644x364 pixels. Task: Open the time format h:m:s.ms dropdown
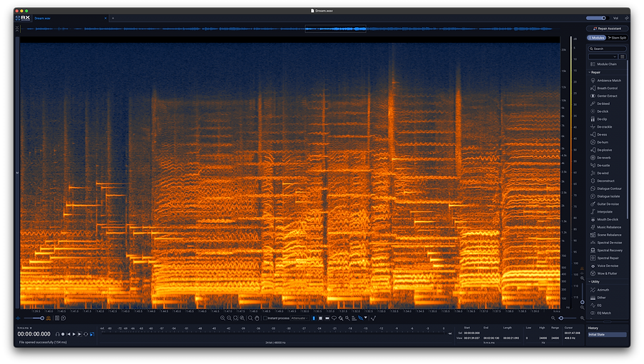[24, 328]
